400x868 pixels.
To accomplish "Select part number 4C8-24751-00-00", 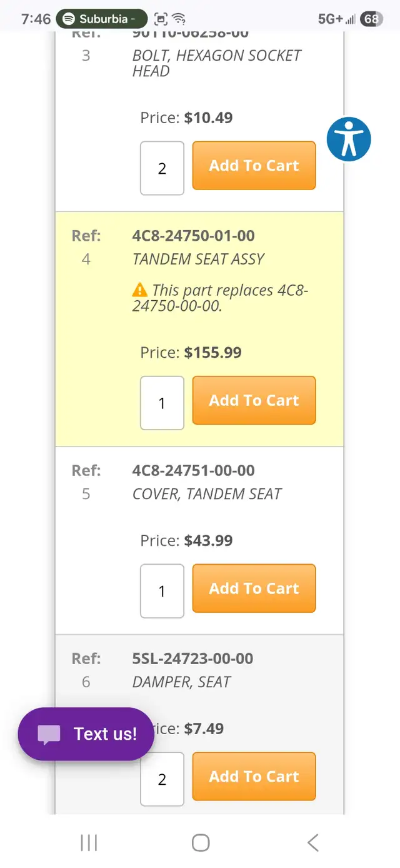I will pyautogui.click(x=193, y=470).
